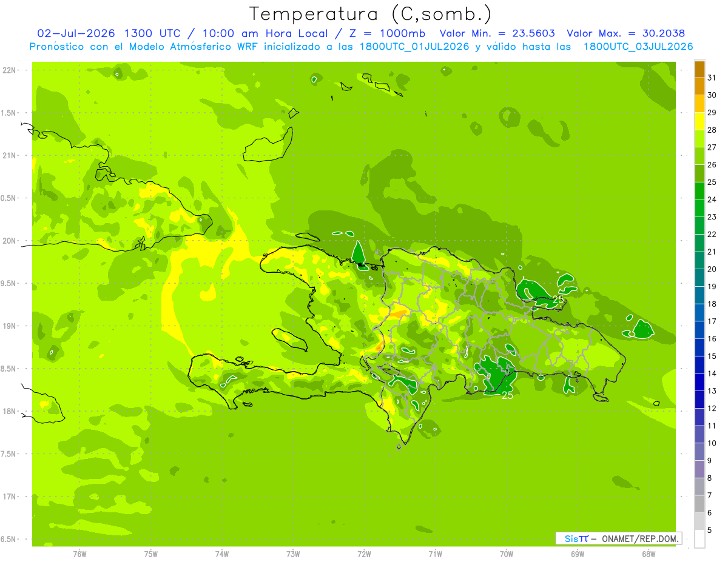Viewport: 728px width, 562px height.
Task: Click the green legend swatch between 24 and 25
Action: pos(699,191)
